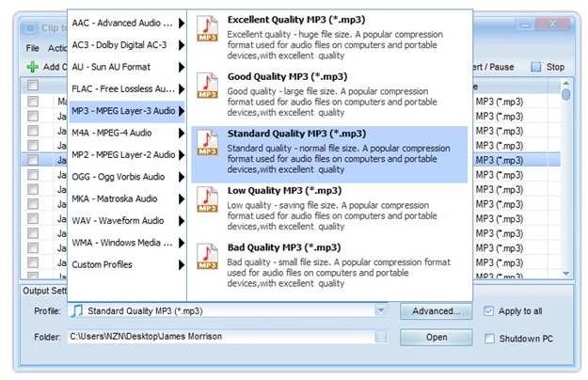Enable the Shutdown PC checkbox
This screenshot has height=380, width=588.
click(x=489, y=339)
